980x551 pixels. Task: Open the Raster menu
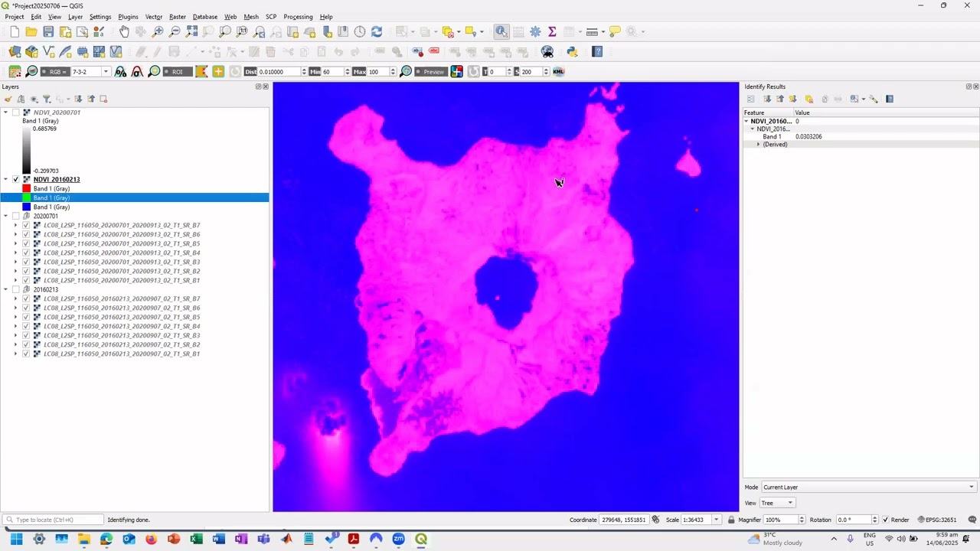178,17
